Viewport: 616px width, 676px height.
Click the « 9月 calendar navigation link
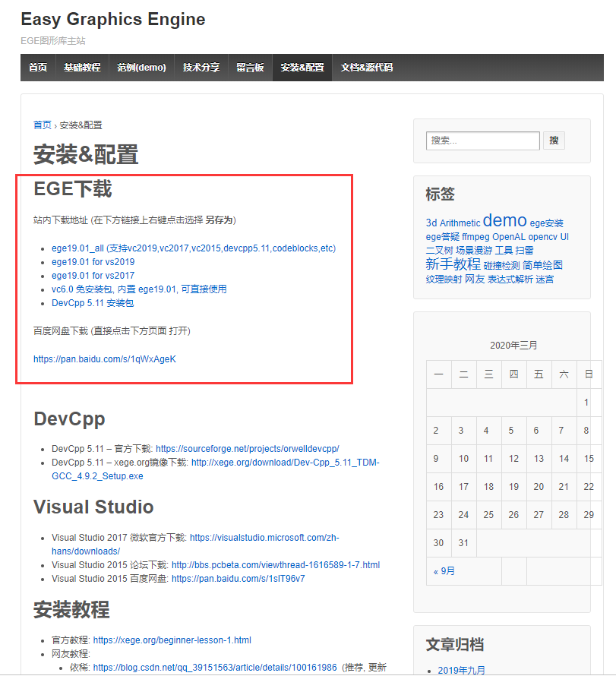[x=444, y=570]
